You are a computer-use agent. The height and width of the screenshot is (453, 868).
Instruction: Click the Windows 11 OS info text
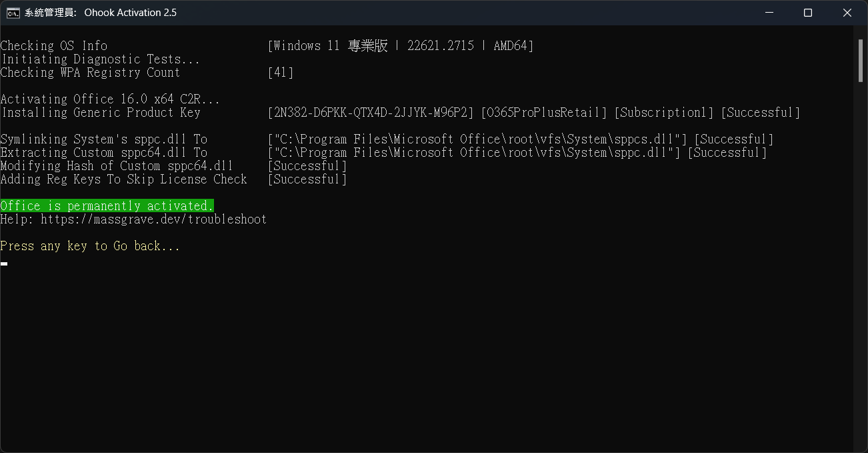[x=400, y=46]
